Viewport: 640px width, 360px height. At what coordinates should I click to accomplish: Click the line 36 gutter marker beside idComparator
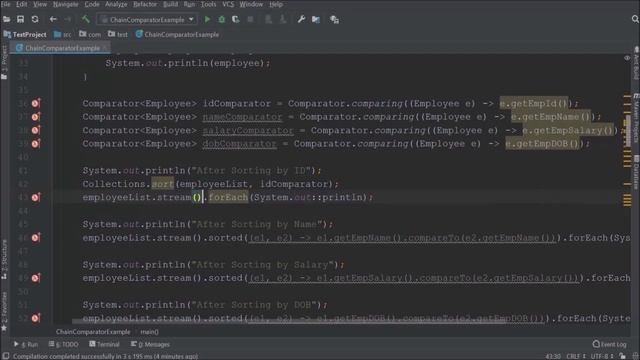click(36, 103)
